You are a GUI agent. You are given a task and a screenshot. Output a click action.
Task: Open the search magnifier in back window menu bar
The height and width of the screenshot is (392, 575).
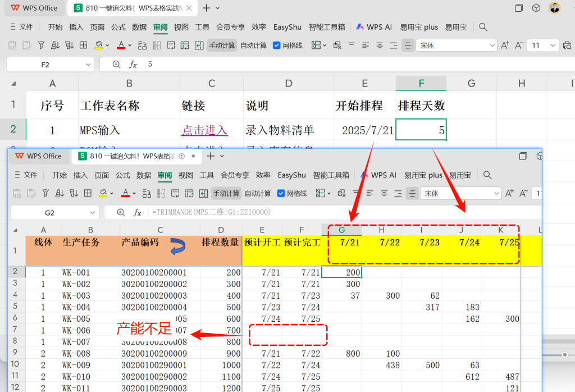click(x=483, y=27)
